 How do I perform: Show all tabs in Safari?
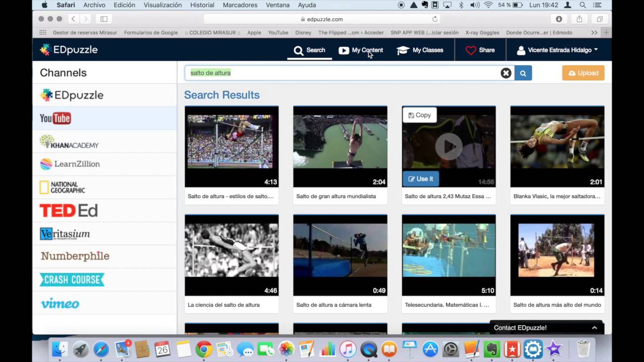(600, 19)
